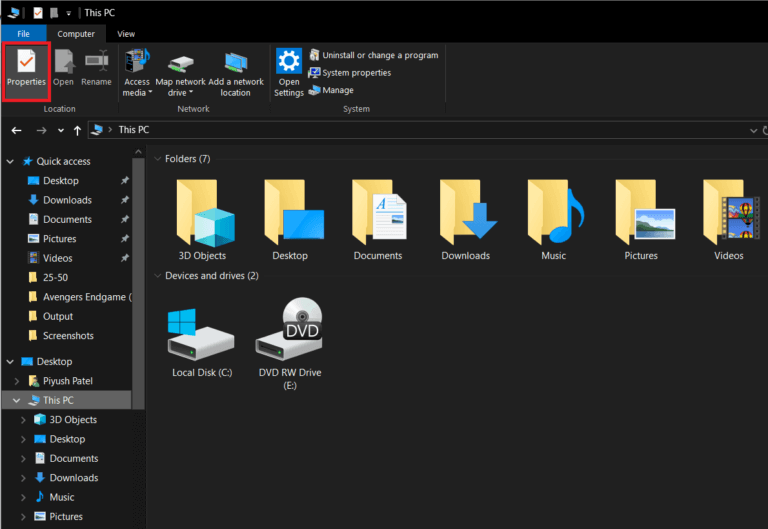Click the Open ribbon icon
The width and height of the screenshot is (768, 529).
point(64,68)
